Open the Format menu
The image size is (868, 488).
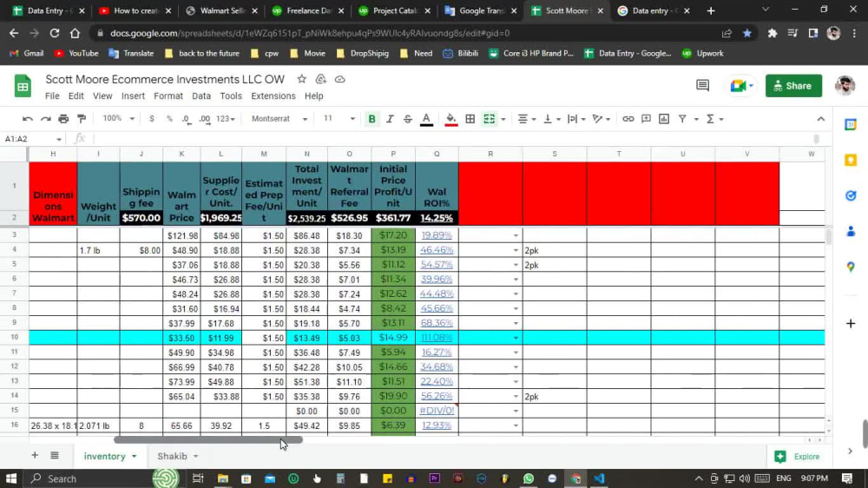pyautogui.click(x=168, y=96)
